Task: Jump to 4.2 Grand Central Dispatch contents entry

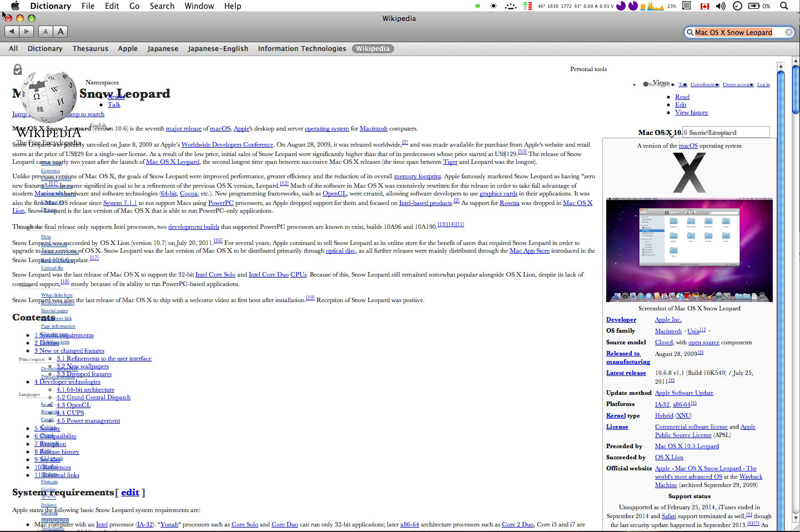Action: (x=93, y=397)
